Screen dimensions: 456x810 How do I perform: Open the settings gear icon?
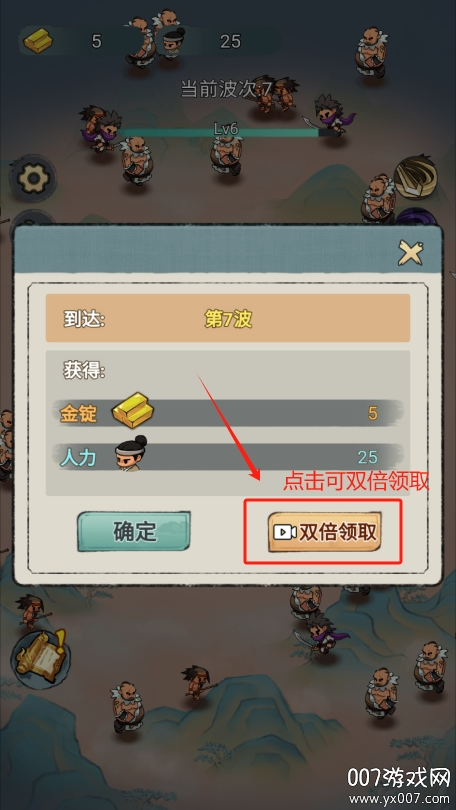tap(33, 178)
